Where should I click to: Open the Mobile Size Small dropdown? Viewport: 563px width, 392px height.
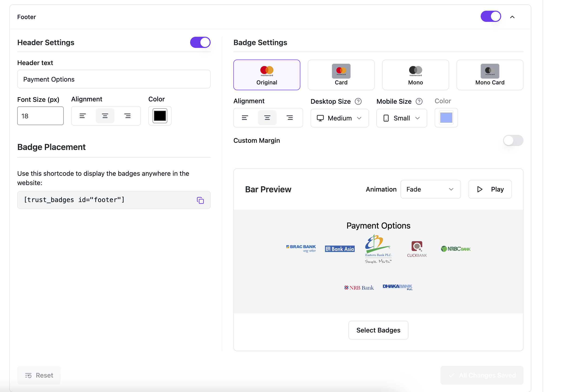[401, 118]
